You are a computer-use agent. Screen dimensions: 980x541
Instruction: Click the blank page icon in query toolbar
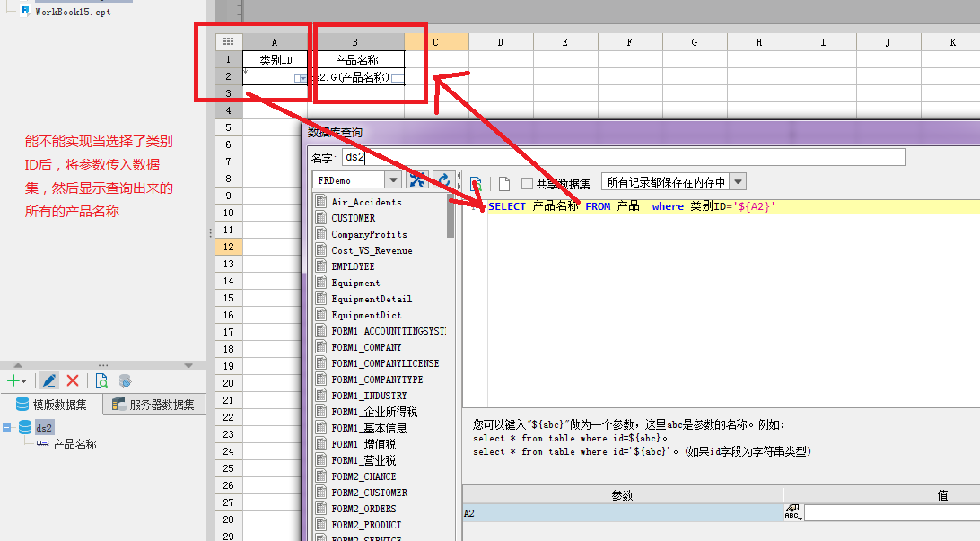coord(504,184)
